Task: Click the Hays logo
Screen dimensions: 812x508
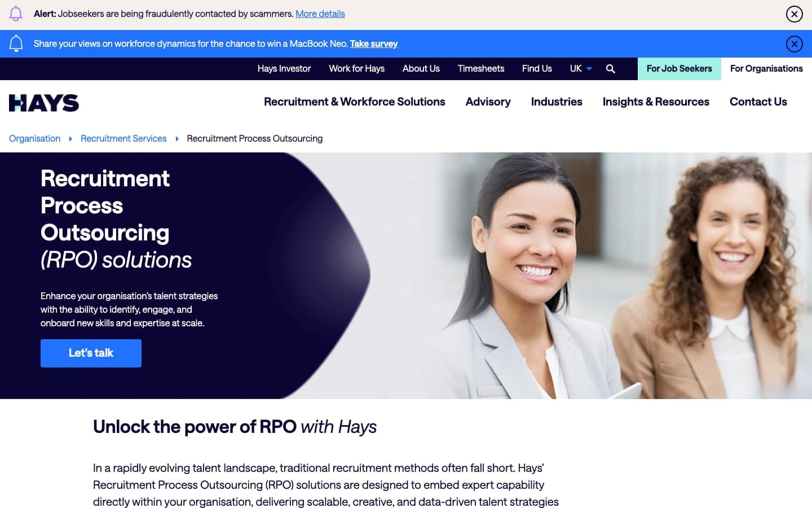Action: pyautogui.click(x=44, y=103)
